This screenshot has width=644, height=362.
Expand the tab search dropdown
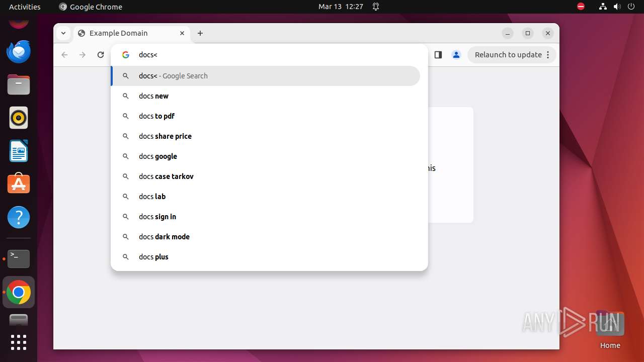click(63, 33)
